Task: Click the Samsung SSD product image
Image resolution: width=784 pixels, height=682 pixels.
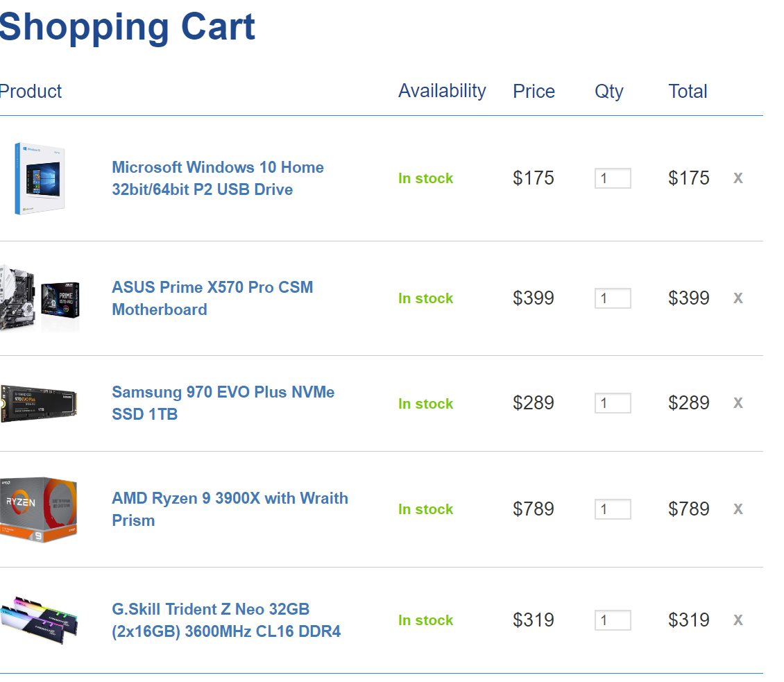Action: pyautogui.click(x=39, y=404)
